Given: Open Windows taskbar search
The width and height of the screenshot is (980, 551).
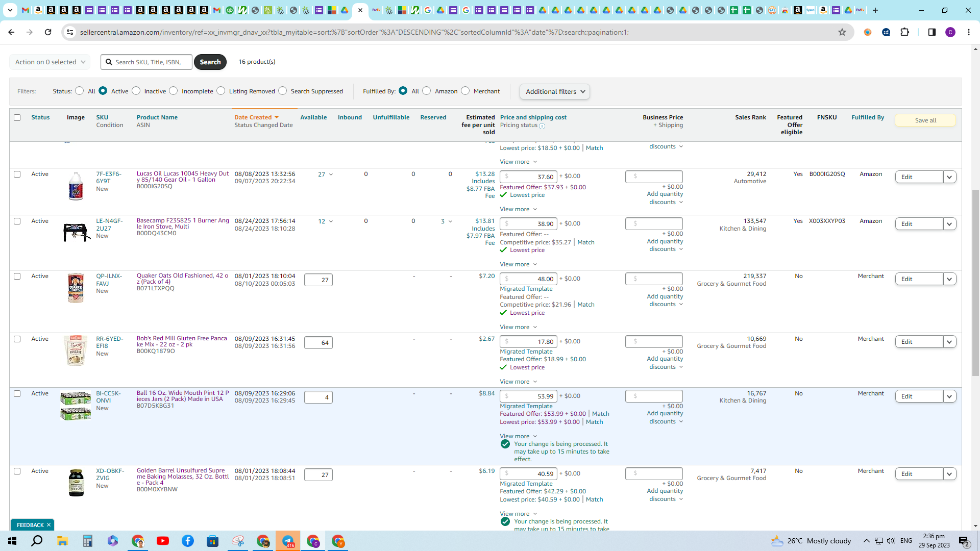Looking at the screenshot, I should coord(37,541).
